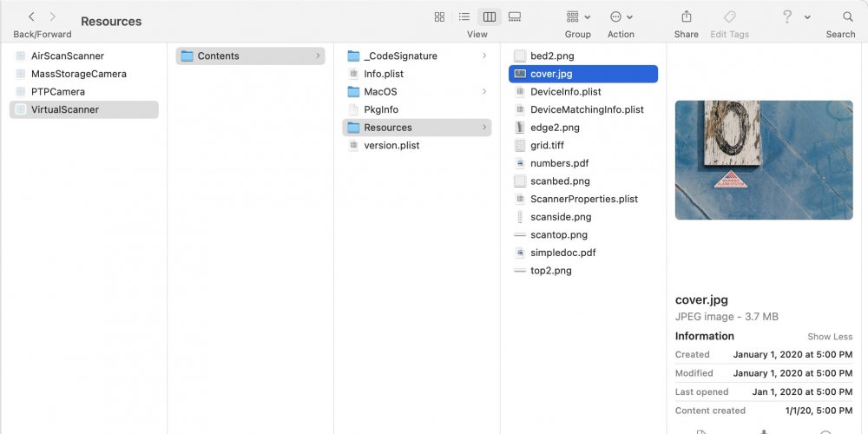Open the Help question mark dropdown
Image resolution: width=868 pixels, height=434 pixels.
(795, 16)
